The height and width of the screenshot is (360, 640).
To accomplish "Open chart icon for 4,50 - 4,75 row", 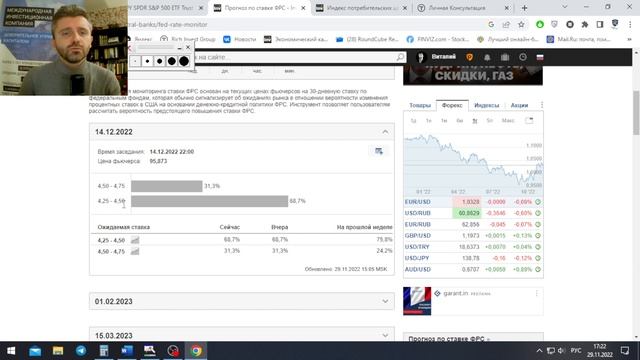I will coord(135,251).
